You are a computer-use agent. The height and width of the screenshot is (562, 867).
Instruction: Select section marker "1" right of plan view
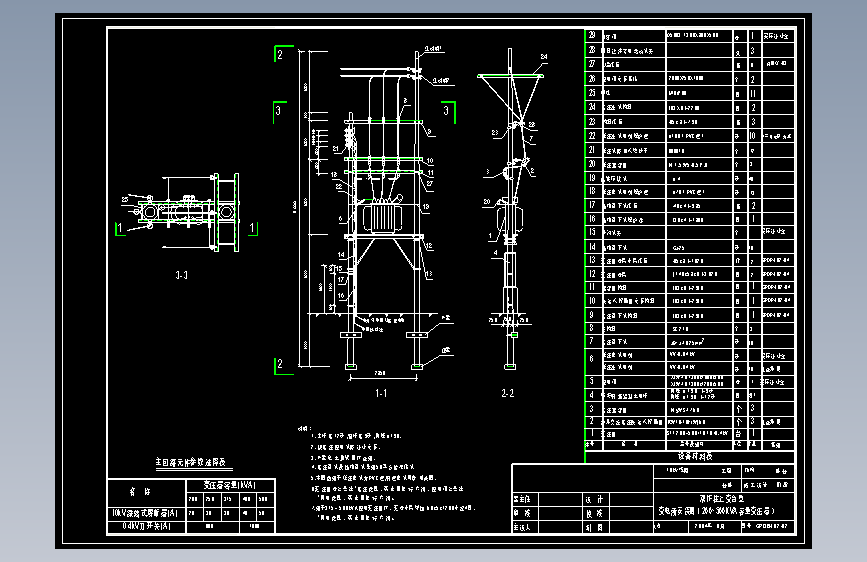point(252,227)
